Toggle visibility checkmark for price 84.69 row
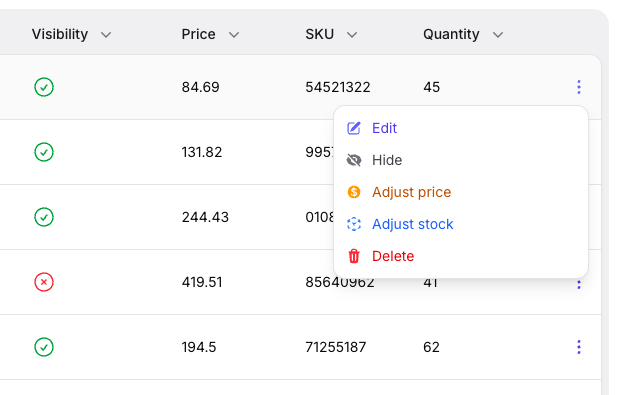Screen dimensions: 618x395 (x=44, y=87)
